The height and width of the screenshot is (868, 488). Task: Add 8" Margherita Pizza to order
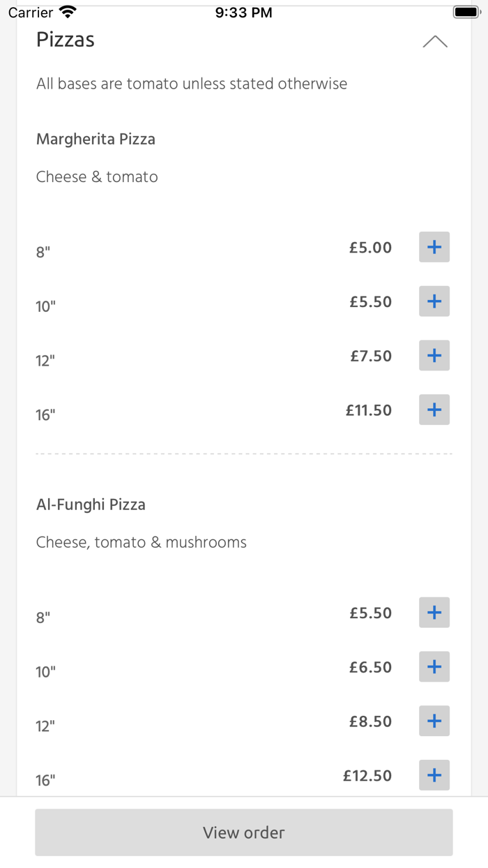[x=434, y=247]
